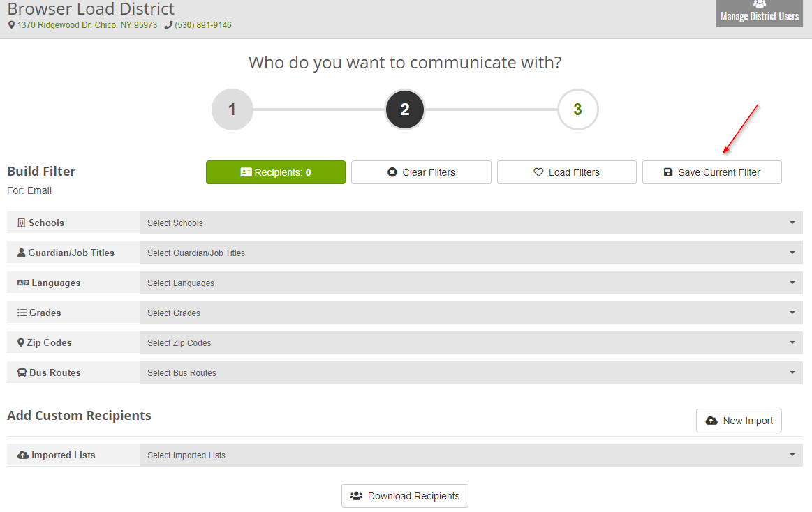The height and width of the screenshot is (512, 812).
Task: Start a New Import
Action: (739, 421)
